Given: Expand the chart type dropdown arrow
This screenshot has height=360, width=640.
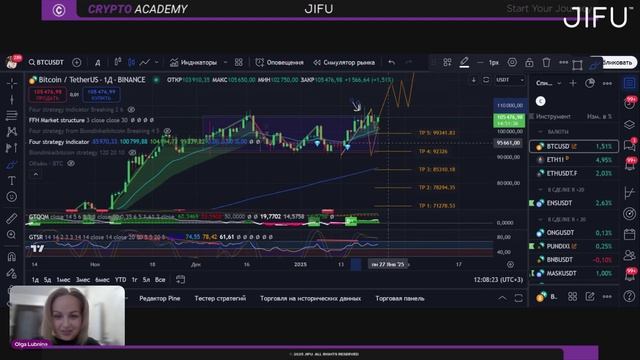Looking at the screenshot, I should (x=157, y=62).
